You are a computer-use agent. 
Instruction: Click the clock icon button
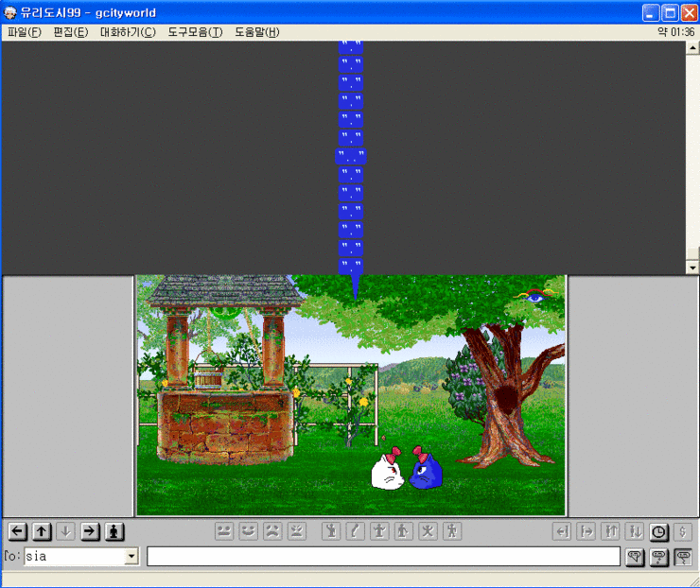[658, 531]
